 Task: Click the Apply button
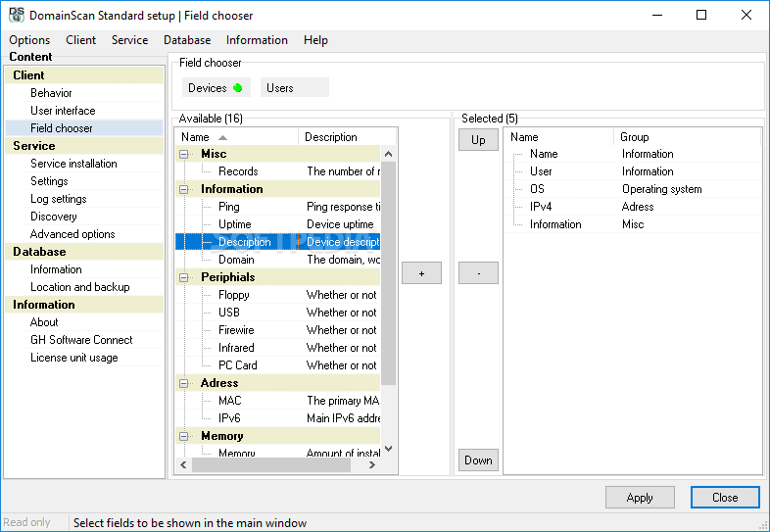tap(640, 498)
